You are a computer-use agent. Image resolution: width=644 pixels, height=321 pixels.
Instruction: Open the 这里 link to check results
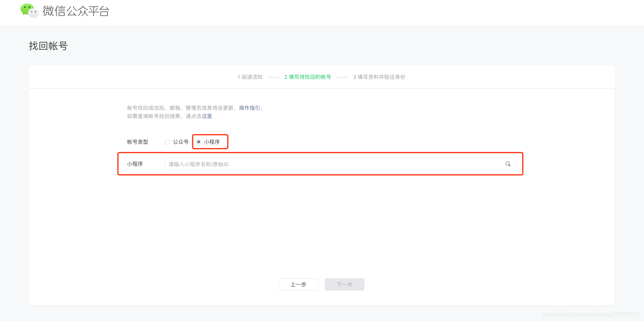coord(207,116)
